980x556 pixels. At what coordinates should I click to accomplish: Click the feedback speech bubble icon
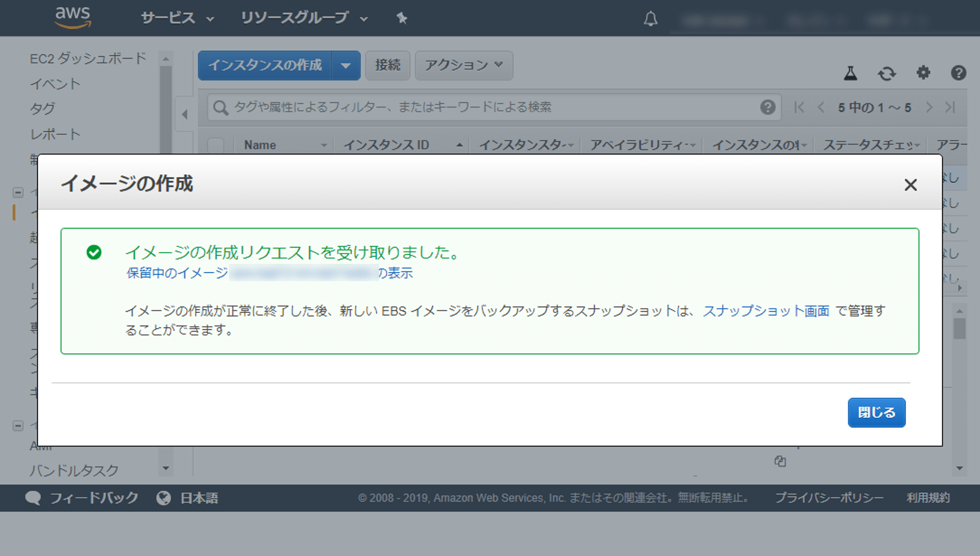pyautogui.click(x=33, y=498)
